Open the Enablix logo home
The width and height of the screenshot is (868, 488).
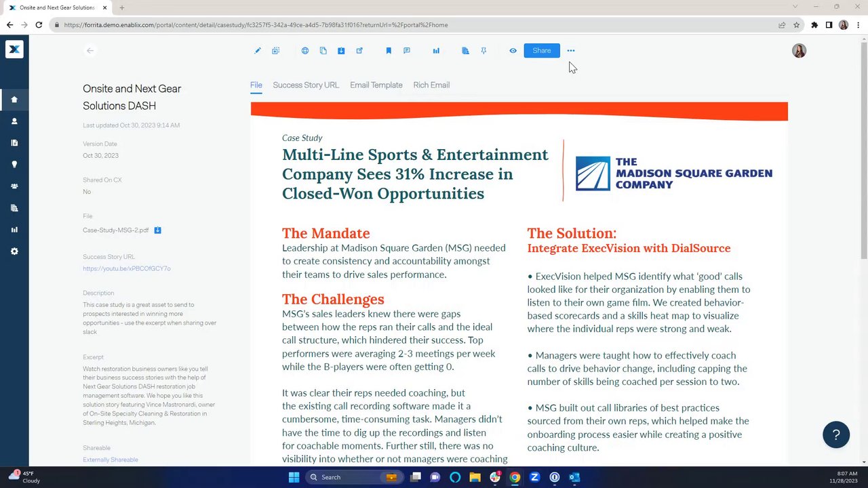pos(14,49)
